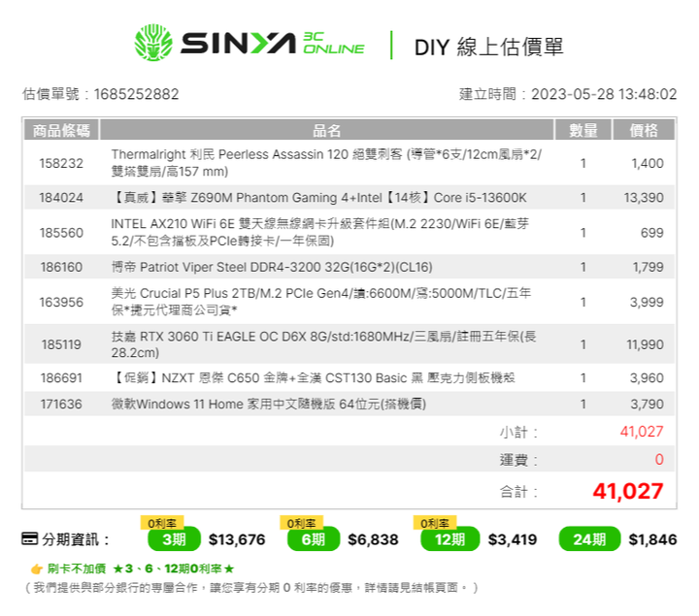Viewport: 699px width, 616px height.
Task: Click the quantity 1 in the Thermalright row
Action: [583, 163]
